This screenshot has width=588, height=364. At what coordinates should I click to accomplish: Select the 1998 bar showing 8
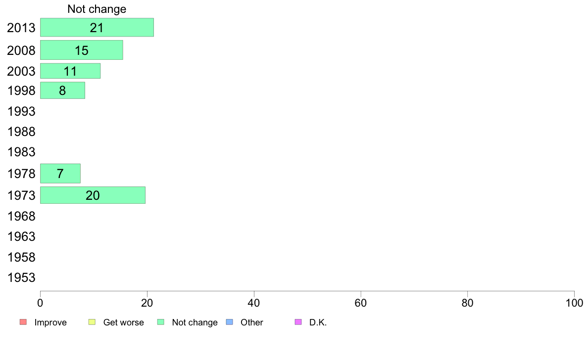[62, 91]
